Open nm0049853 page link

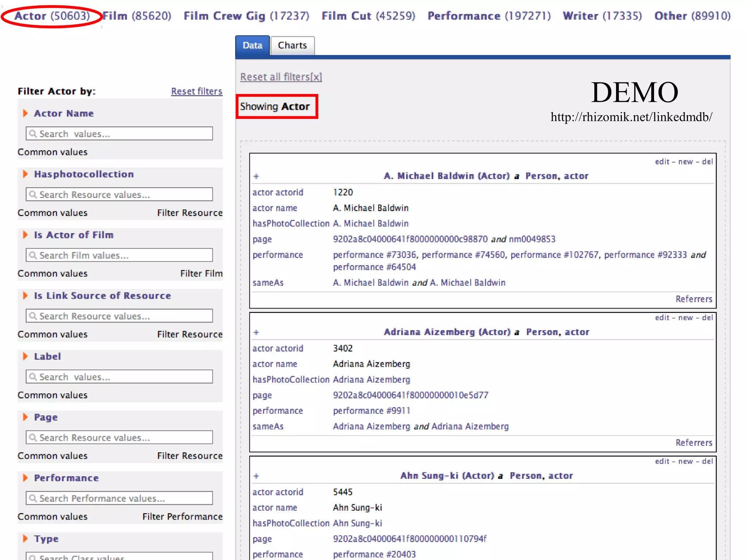[x=532, y=239]
